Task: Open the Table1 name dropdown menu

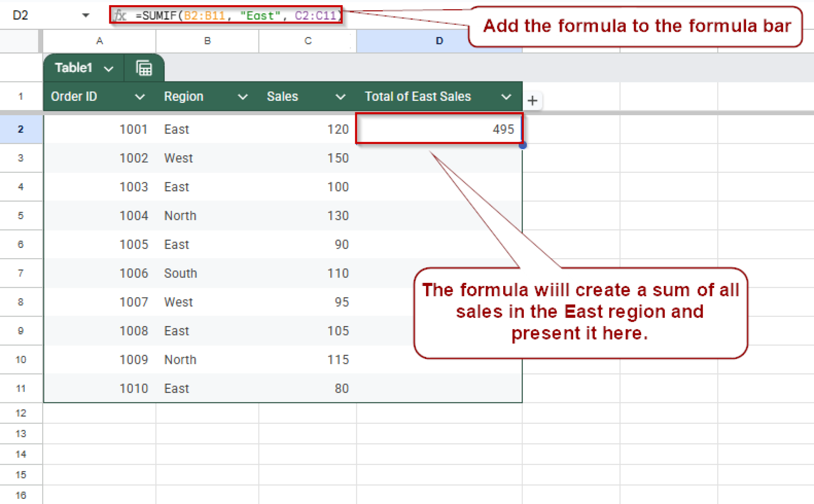Action: 109,68
